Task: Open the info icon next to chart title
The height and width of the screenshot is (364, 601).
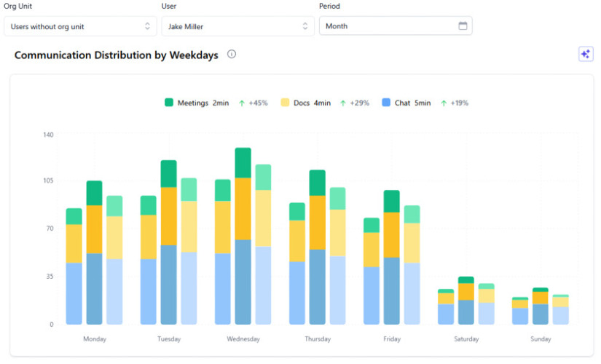Action: 232,54
